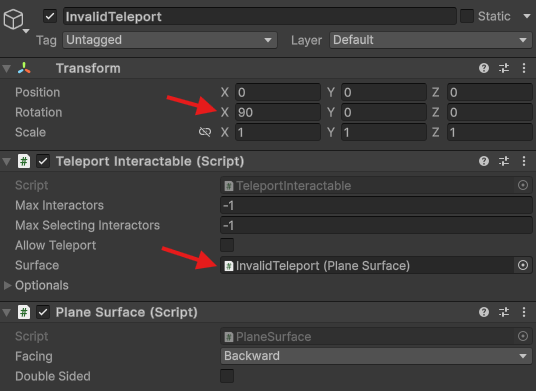Click the Rotation X field containing 90
The height and width of the screenshot is (391, 536).
pyautogui.click(x=278, y=112)
